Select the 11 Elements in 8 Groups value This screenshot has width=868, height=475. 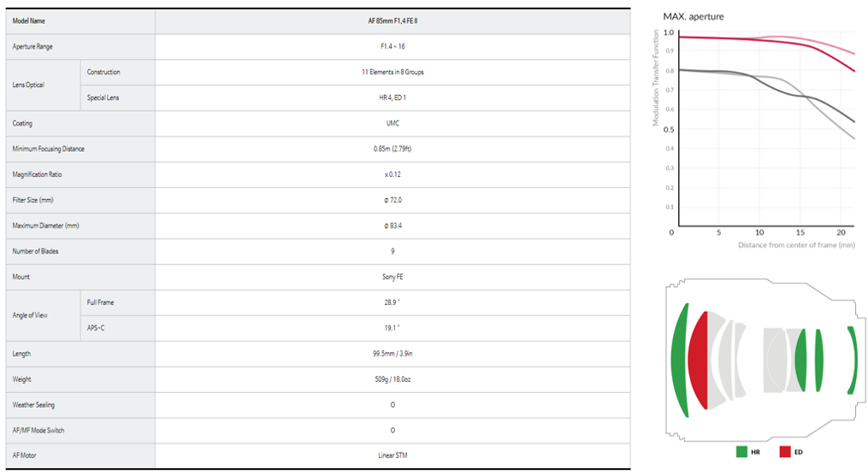click(x=393, y=72)
